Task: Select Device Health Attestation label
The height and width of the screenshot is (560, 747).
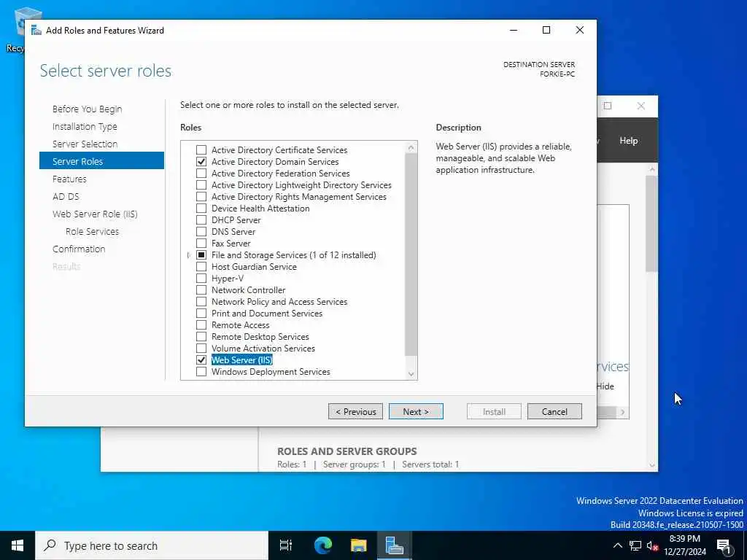Action: pos(260,209)
